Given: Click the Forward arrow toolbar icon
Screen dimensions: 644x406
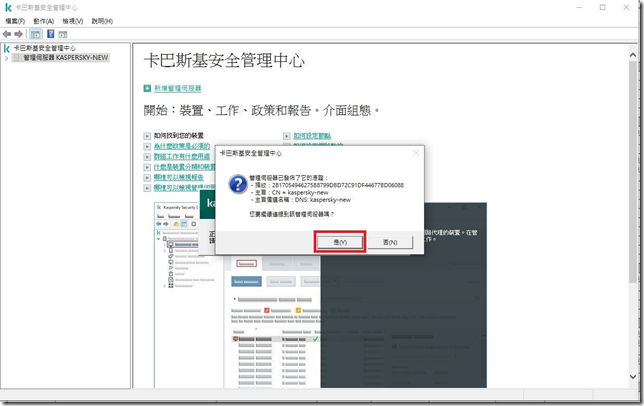Looking at the screenshot, I should [x=19, y=33].
